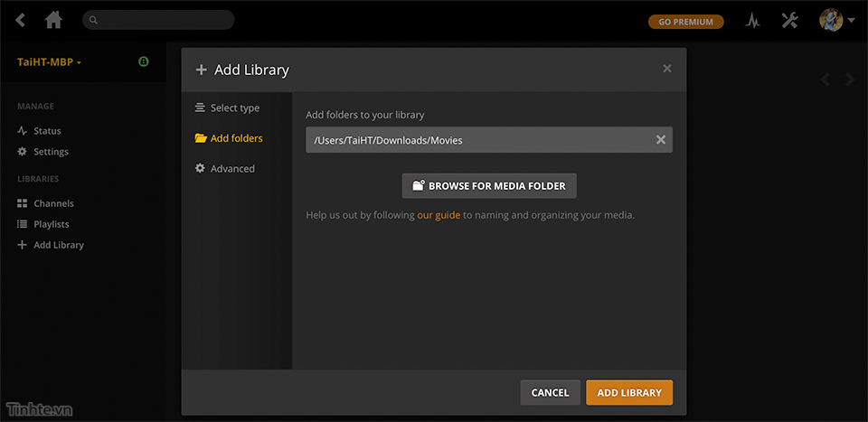868x422 pixels.
Task: Focus the search field in top bar
Action: pos(158,20)
